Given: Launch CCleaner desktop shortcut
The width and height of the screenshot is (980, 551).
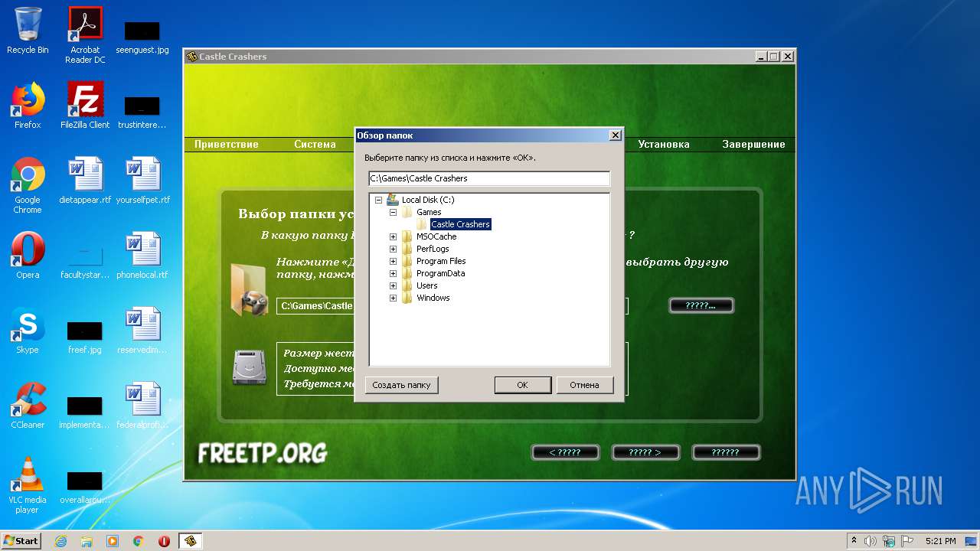Looking at the screenshot, I should 28,406.
